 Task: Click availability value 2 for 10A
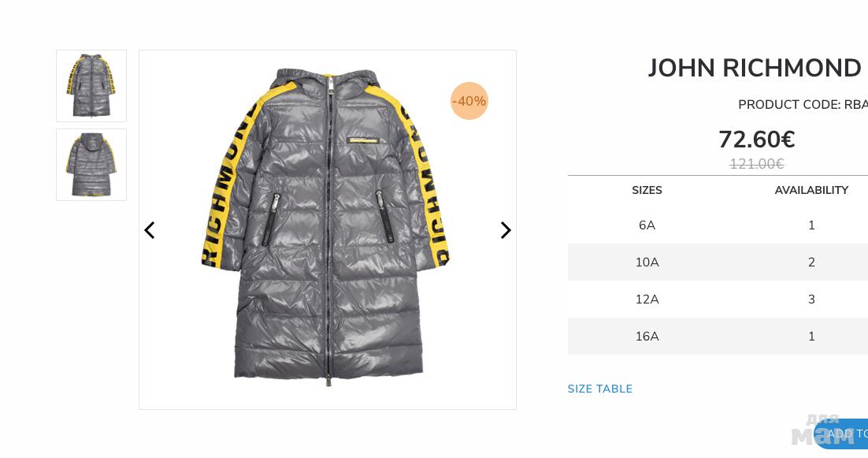point(811,262)
